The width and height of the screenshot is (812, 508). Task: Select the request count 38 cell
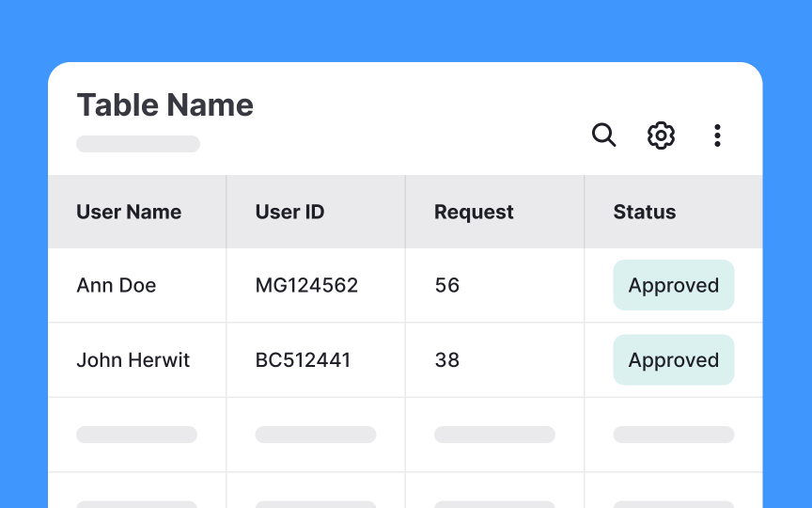(x=447, y=359)
